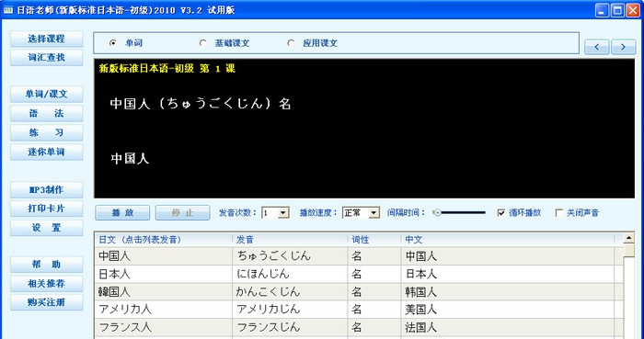
Task: Click the list scrollbar up arrow
Action: point(628,238)
